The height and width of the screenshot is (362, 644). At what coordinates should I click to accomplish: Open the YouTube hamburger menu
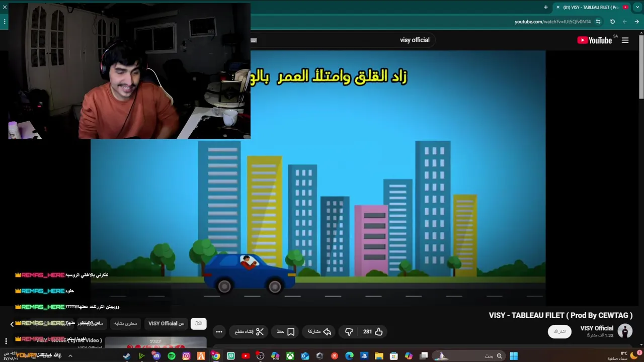coord(625,40)
